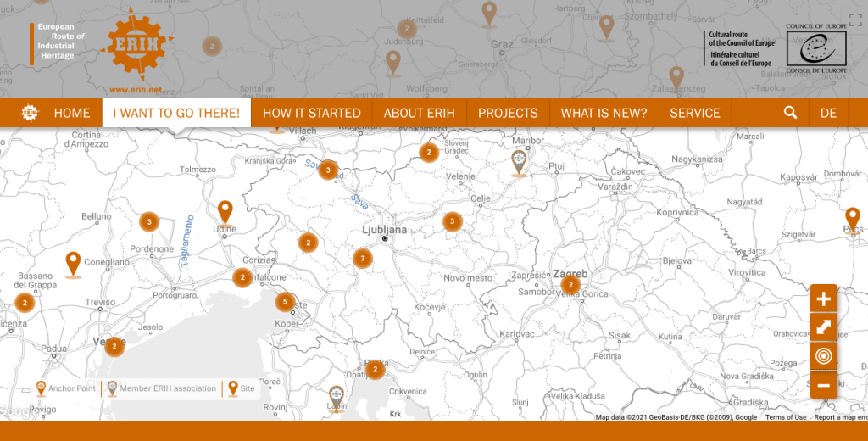868x441 pixels.
Task: Click the member association marker near Maribor
Action: (x=520, y=161)
